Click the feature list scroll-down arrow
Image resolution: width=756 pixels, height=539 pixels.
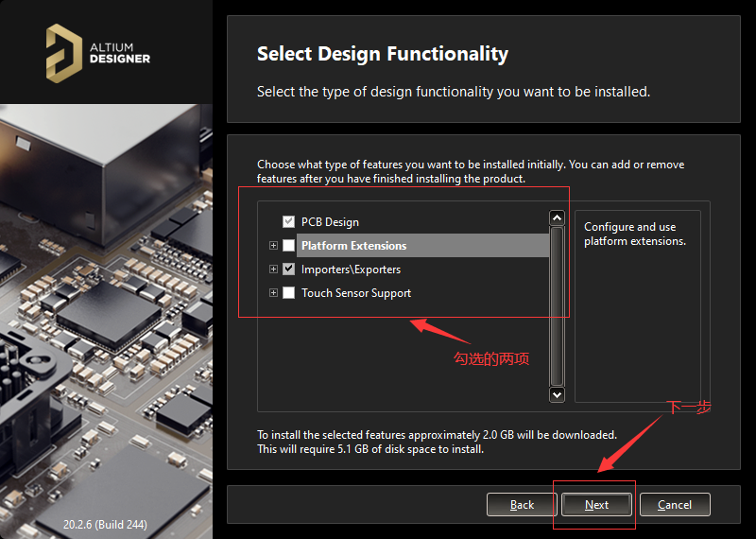coord(557,394)
